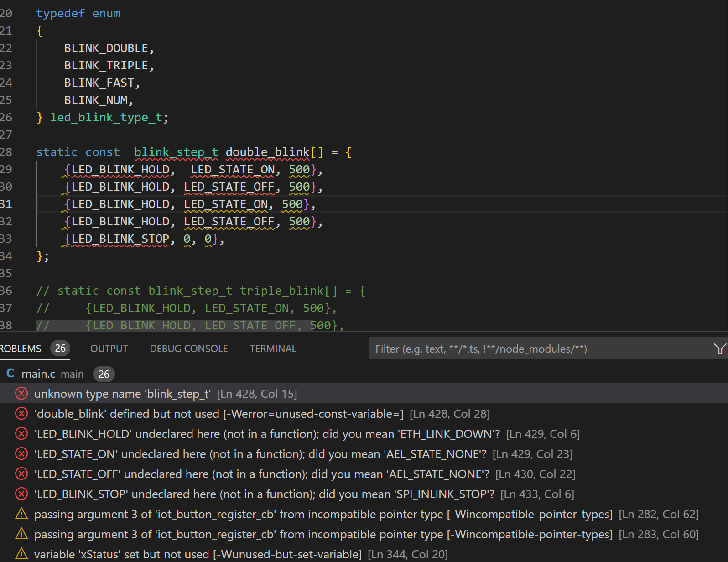Click the 26 badge next to Problems

click(60, 349)
